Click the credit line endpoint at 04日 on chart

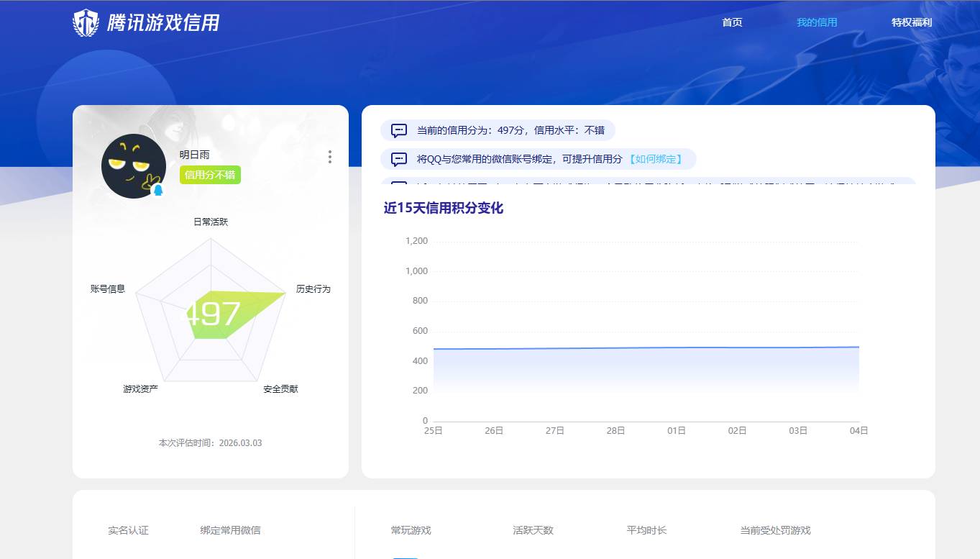(858, 347)
